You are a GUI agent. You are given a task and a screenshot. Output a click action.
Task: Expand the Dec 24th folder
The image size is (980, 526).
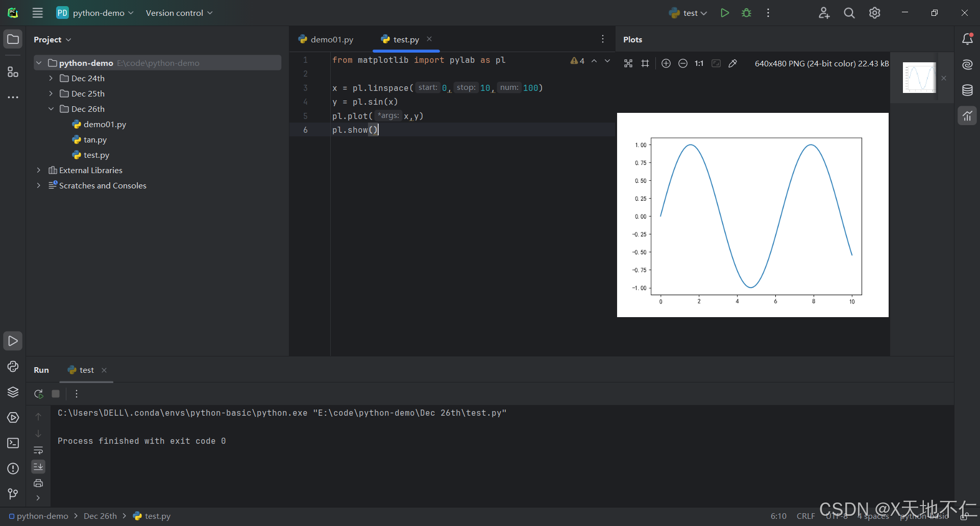(x=51, y=78)
